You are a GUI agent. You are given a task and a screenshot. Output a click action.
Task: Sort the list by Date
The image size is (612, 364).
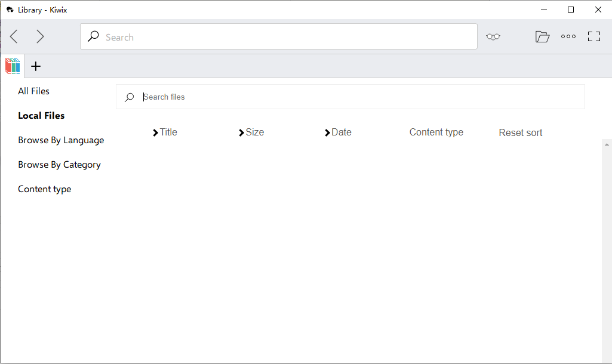point(338,132)
